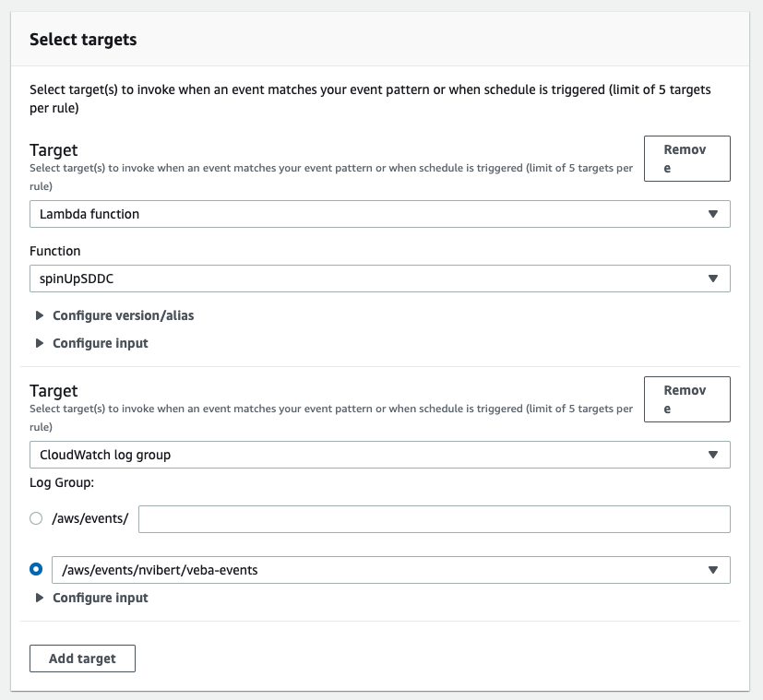Click triangle icon beside CloudWatch target's Configure input
The height and width of the screenshot is (700, 763).
(x=40, y=598)
